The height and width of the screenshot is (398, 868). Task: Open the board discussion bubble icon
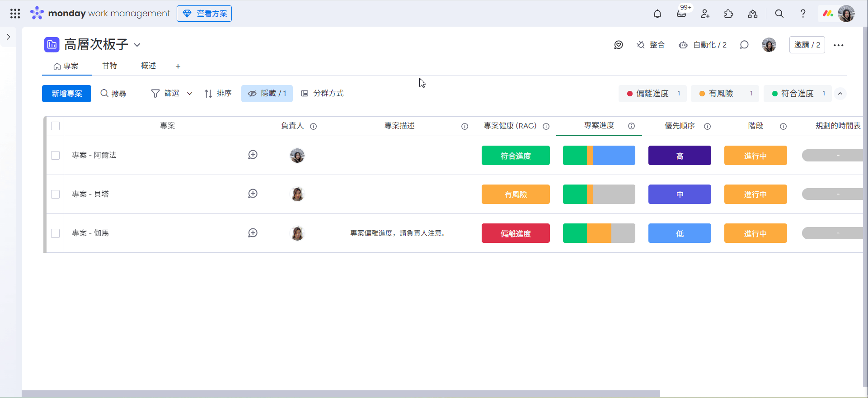pos(744,45)
